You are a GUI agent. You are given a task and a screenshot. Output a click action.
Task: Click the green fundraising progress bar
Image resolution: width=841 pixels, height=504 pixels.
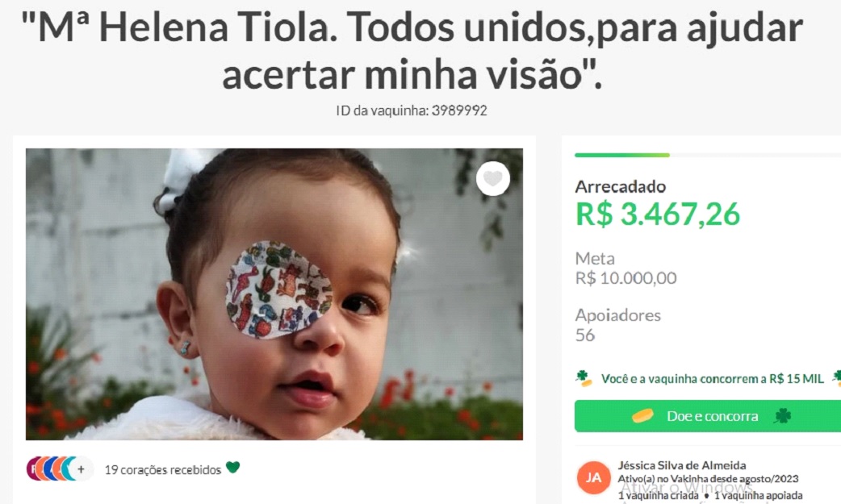click(x=622, y=155)
